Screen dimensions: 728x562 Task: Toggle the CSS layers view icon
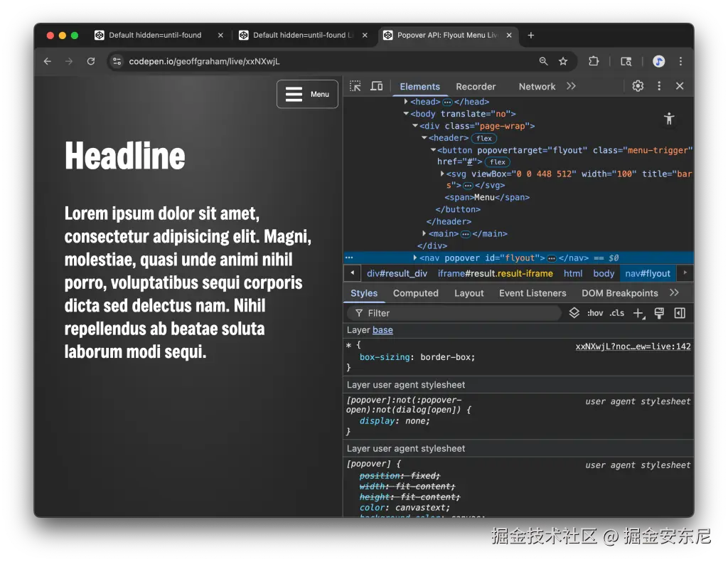click(574, 312)
